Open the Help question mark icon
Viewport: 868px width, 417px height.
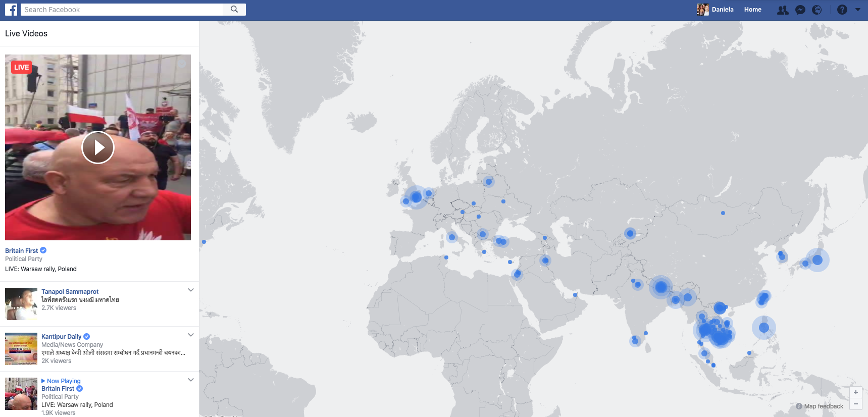[x=842, y=10]
